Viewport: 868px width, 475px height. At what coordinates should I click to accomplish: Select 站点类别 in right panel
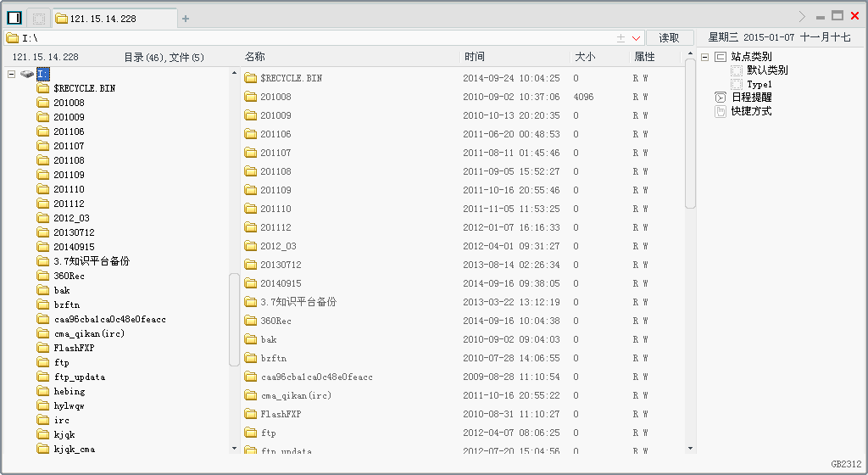(x=751, y=57)
